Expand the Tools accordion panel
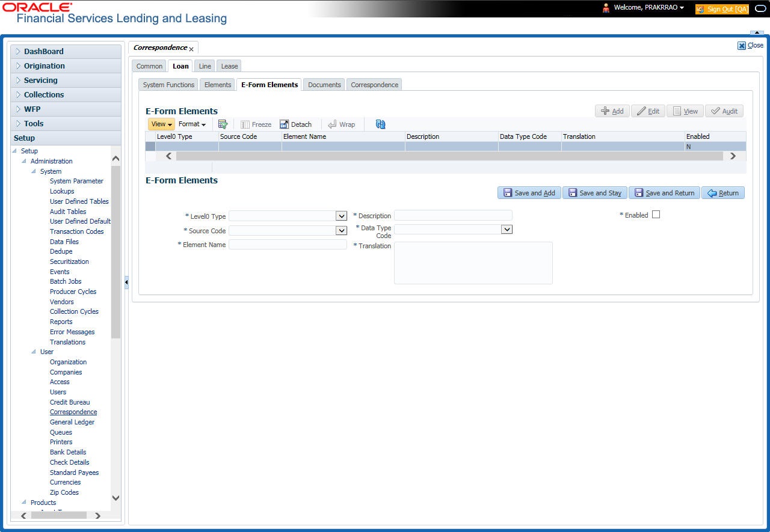770x532 pixels. click(x=66, y=124)
